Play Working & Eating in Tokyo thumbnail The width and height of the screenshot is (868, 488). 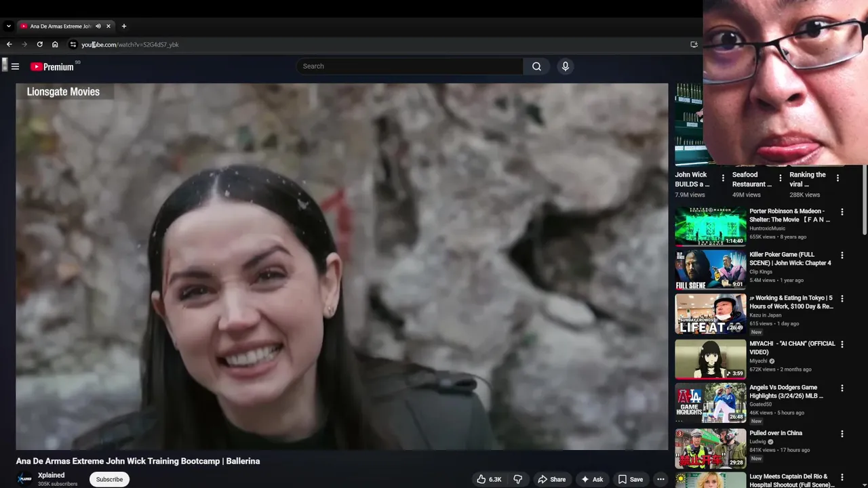coord(710,314)
